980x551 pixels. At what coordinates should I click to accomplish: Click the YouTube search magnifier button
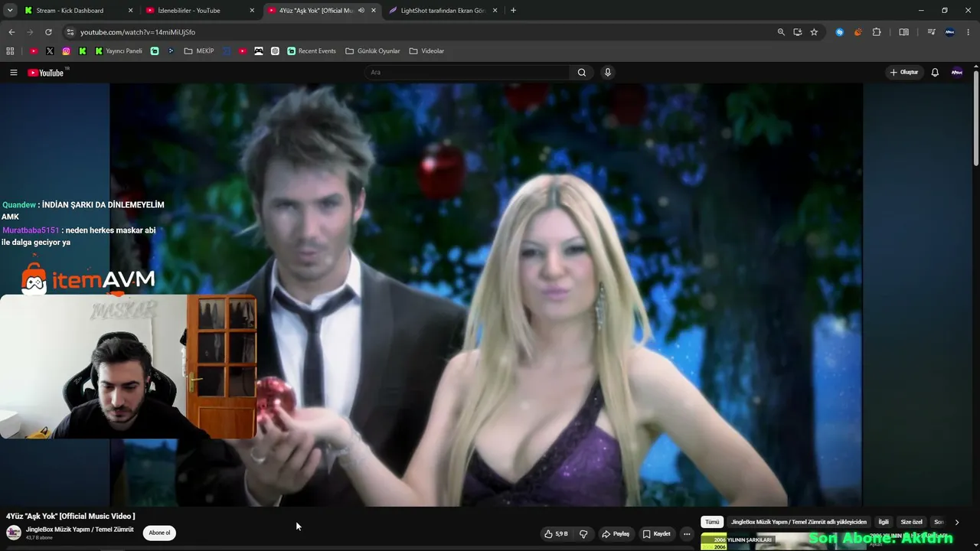[582, 73]
